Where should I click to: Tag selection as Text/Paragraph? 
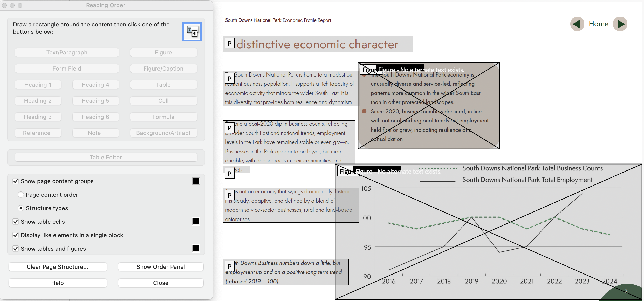coord(67,52)
